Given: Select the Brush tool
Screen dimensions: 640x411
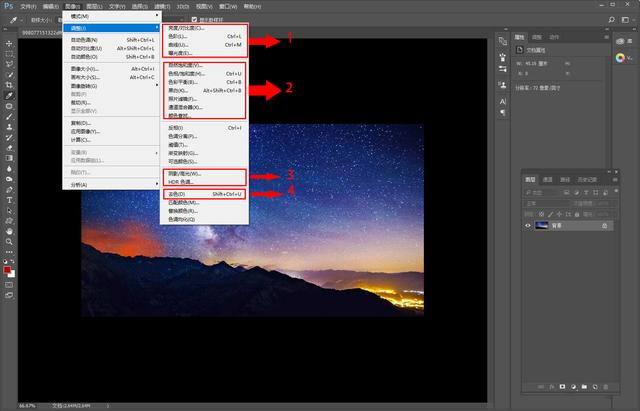Looking at the screenshot, I should 9,116.
